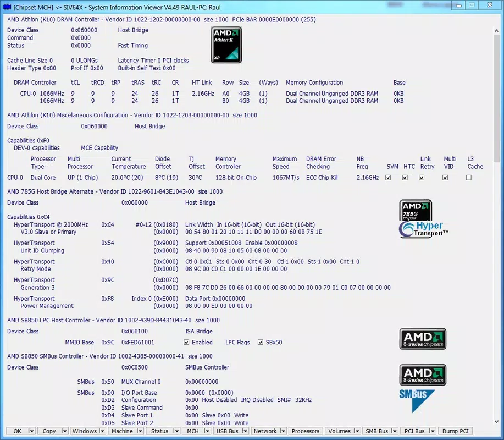Open the Machine information page
The image size is (504, 440).
point(122,431)
